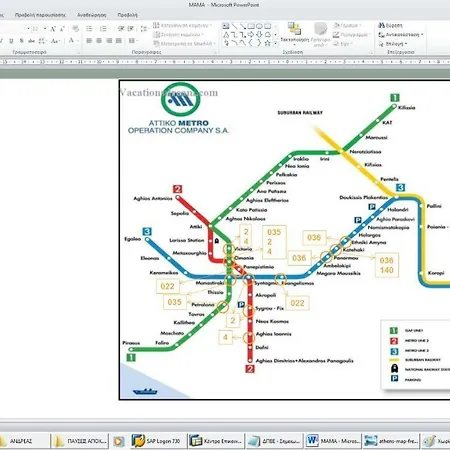Open the text direction dropdown
Image resolution: width=450 pixels, height=450 pixels.
pyautogui.click(x=182, y=25)
